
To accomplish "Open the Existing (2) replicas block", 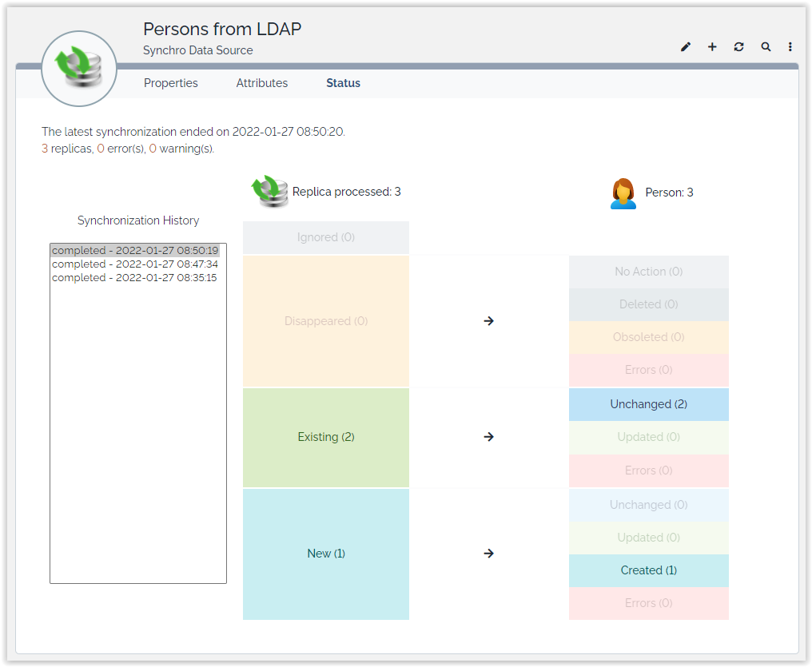I will click(x=326, y=437).
